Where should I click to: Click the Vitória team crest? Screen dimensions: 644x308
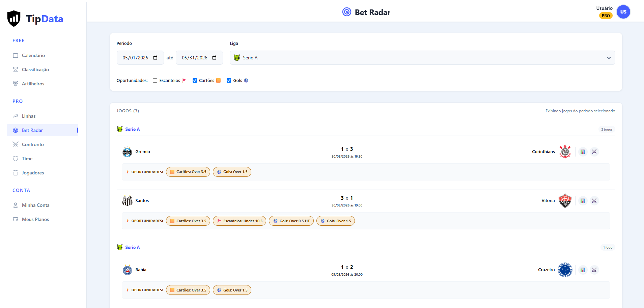pos(565,201)
